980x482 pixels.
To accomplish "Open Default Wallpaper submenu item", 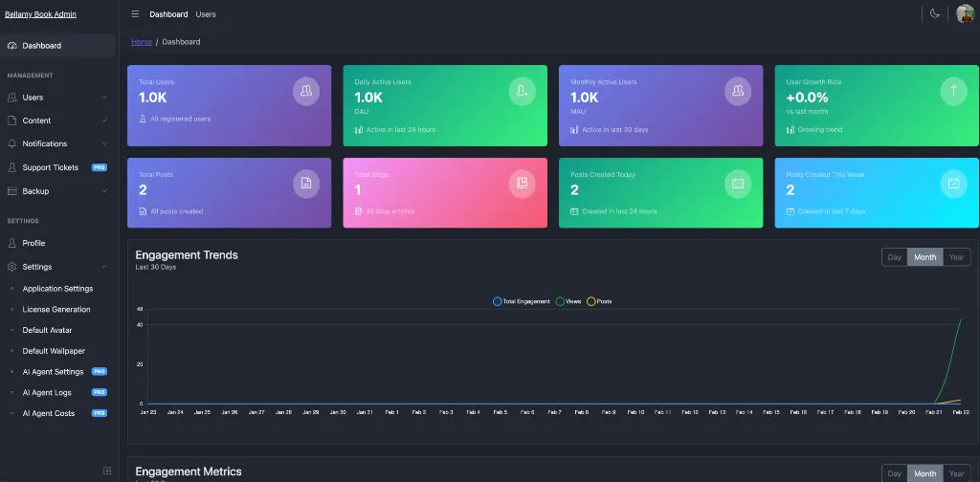I will click(57, 351).
